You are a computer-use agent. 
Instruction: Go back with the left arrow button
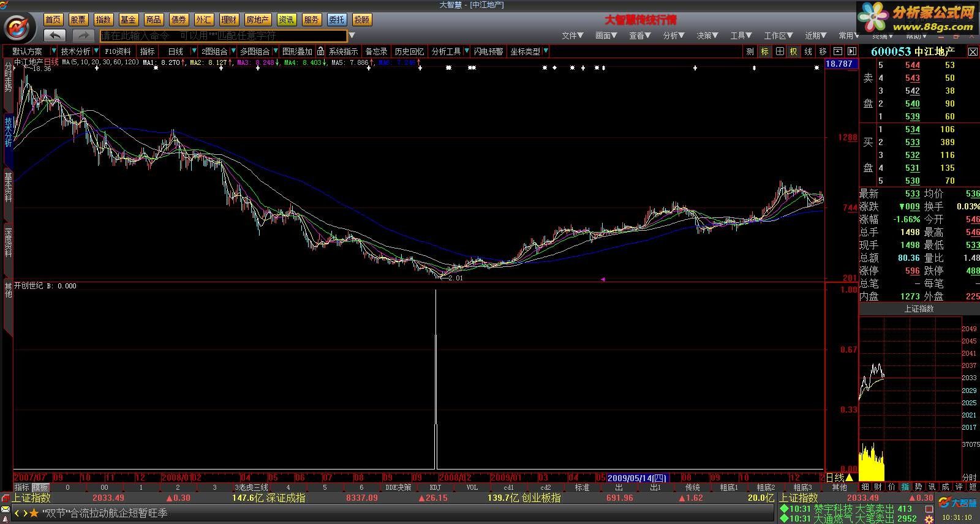tap(55, 36)
